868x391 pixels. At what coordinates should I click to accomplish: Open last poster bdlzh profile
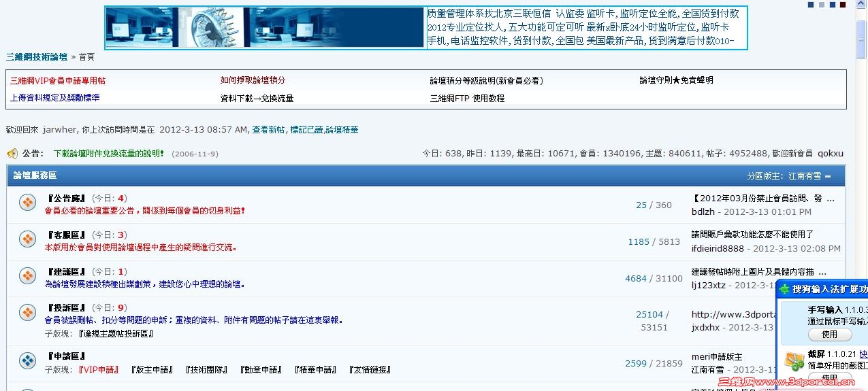tap(703, 212)
